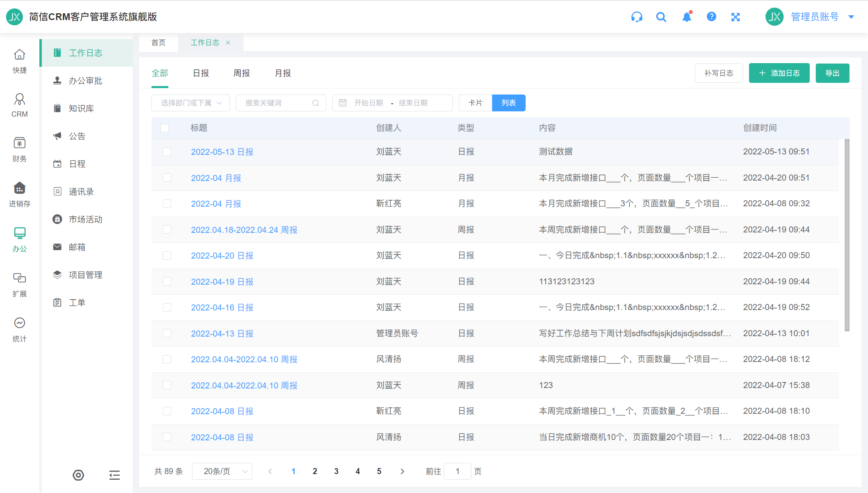Toggle the select-all checkbox in the table header
The height and width of the screenshot is (493, 868).
click(x=164, y=128)
